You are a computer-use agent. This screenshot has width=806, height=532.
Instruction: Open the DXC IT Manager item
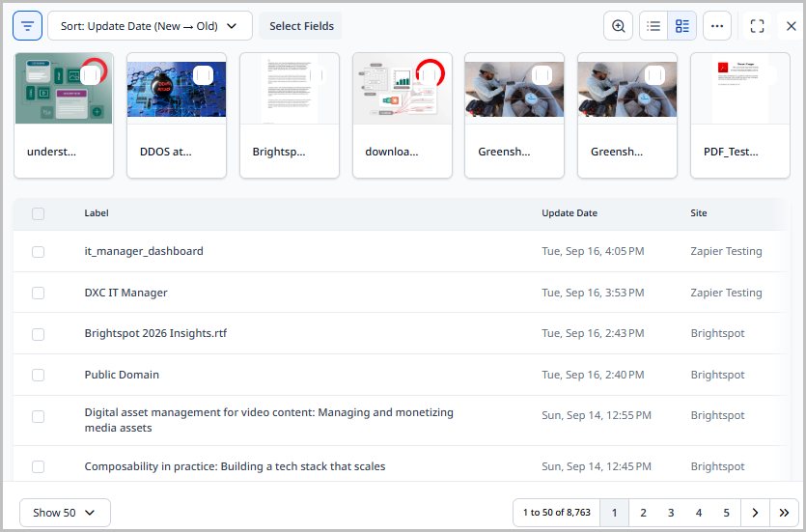click(x=125, y=293)
